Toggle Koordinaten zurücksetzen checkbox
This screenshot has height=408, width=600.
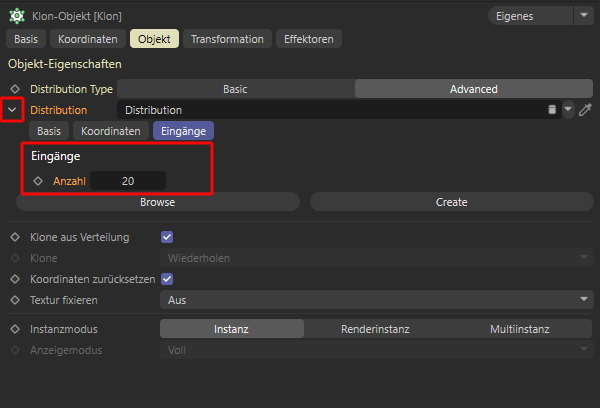click(167, 279)
